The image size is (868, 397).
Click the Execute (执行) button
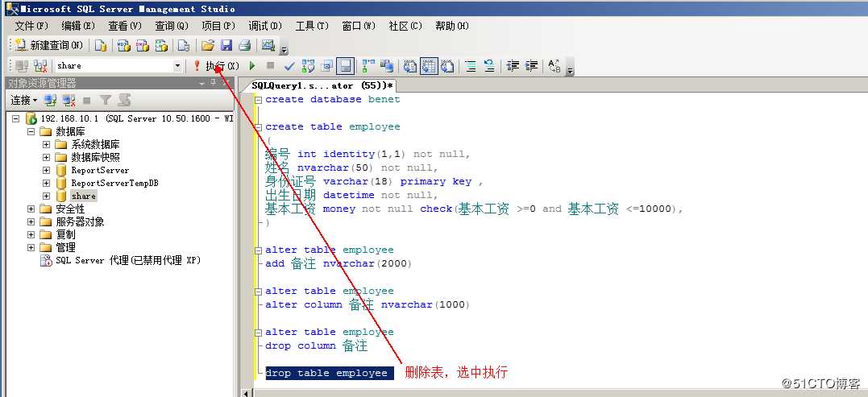tap(217, 66)
